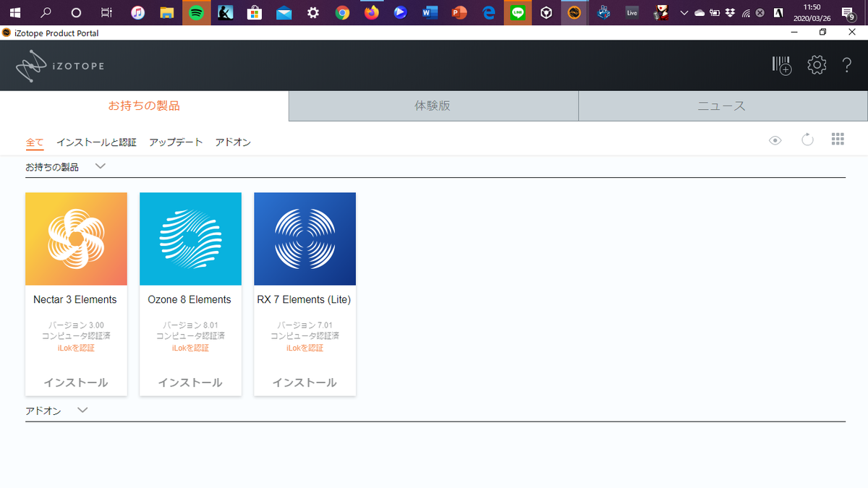The height and width of the screenshot is (488, 868).
Task: Click the Nectar 3 Elements title text
Action: coord(75,299)
